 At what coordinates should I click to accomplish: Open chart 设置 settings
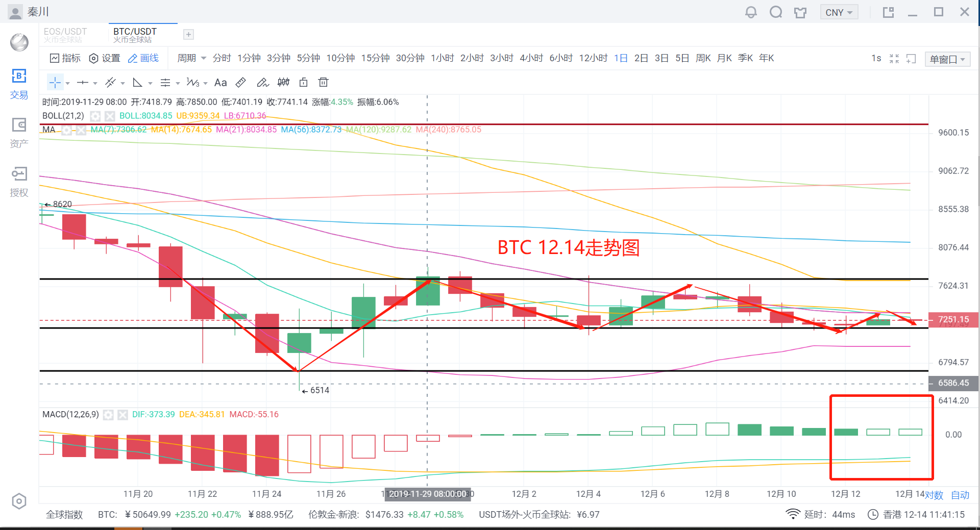104,58
